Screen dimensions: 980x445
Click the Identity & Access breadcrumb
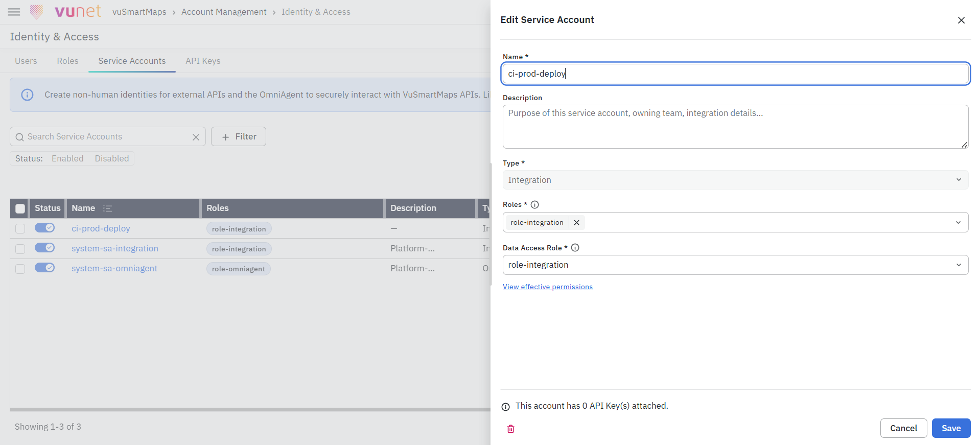click(x=316, y=12)
